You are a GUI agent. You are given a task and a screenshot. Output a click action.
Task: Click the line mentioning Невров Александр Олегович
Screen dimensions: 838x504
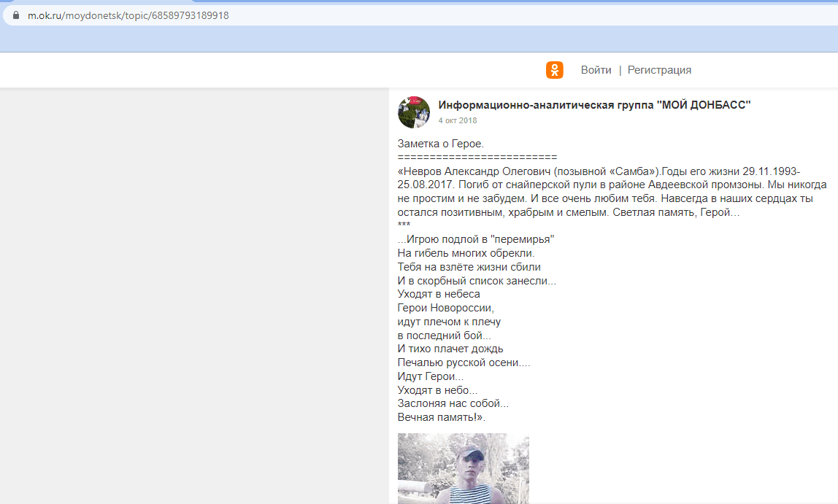click(x=599, y=171)
